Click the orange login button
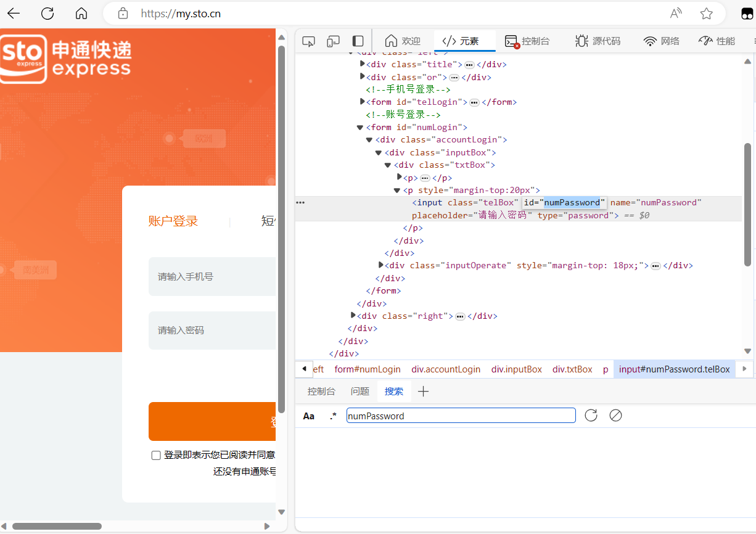This screenshot has height=534, width=756. [212, 422]
